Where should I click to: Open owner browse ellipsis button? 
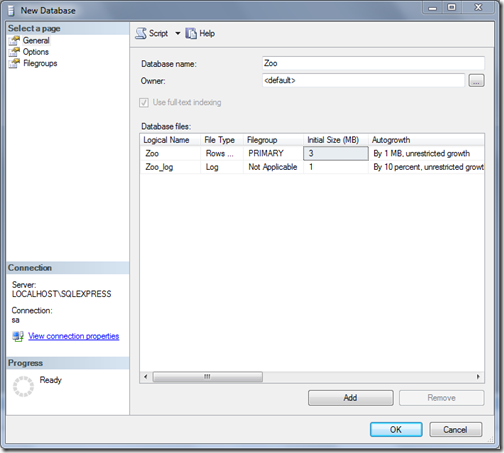pyautogui.click(x=476, y=81)
